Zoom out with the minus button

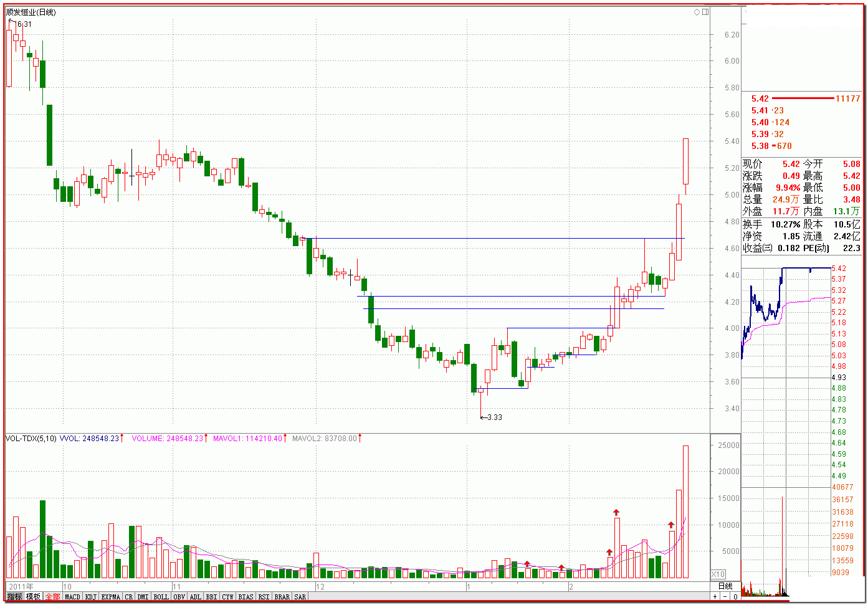[x=725, y=597]
